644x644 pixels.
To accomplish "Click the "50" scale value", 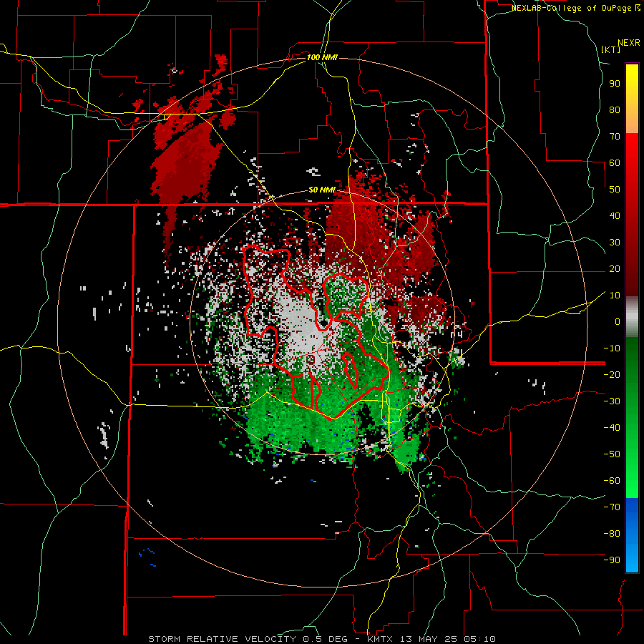I will pos(615,190).
